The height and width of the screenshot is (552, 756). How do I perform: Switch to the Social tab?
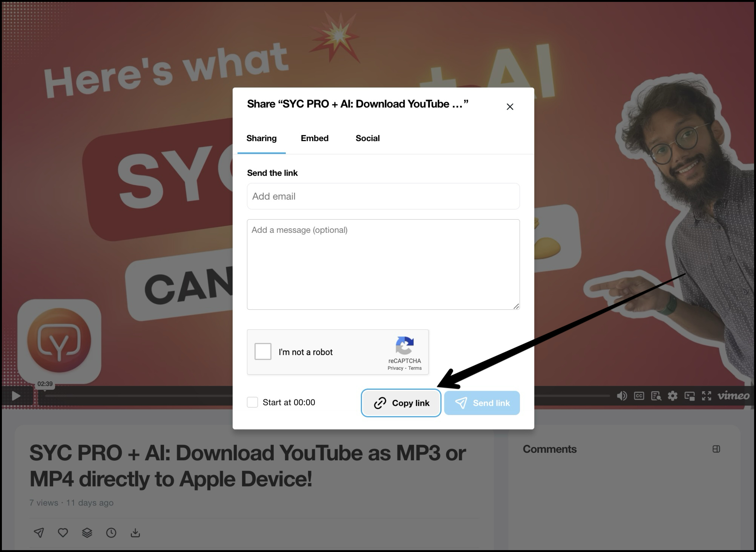coord(367,138)
